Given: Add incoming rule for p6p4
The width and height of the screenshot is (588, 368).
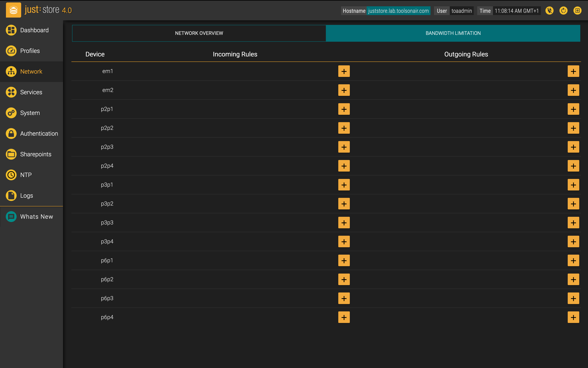Looking at the screenshot, I should click(x=344, y=317).
